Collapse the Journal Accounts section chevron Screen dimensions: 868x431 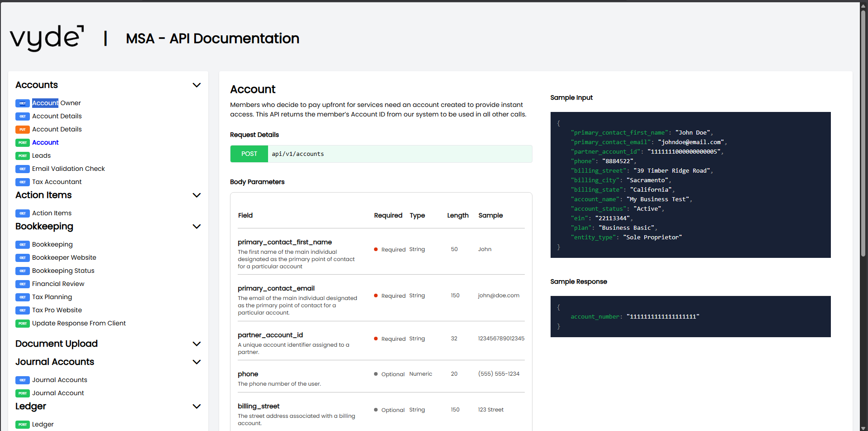[x=197, y=362]
